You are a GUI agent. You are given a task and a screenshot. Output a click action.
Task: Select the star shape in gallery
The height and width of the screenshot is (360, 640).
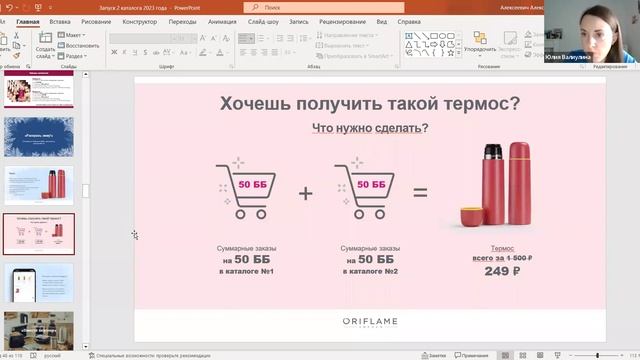click(451, 53)
